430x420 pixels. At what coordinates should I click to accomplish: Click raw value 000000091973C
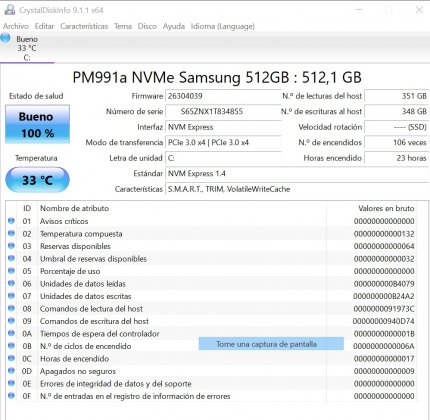(384, 309)
